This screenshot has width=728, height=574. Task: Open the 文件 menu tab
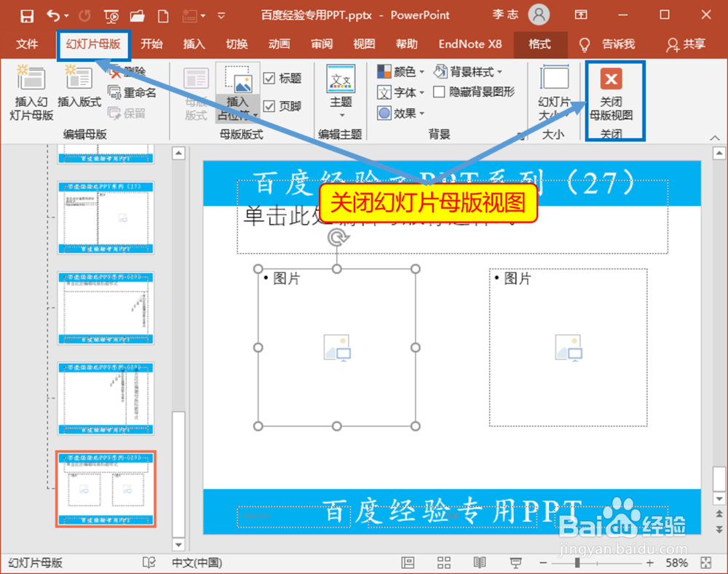(x=27, y=44)
